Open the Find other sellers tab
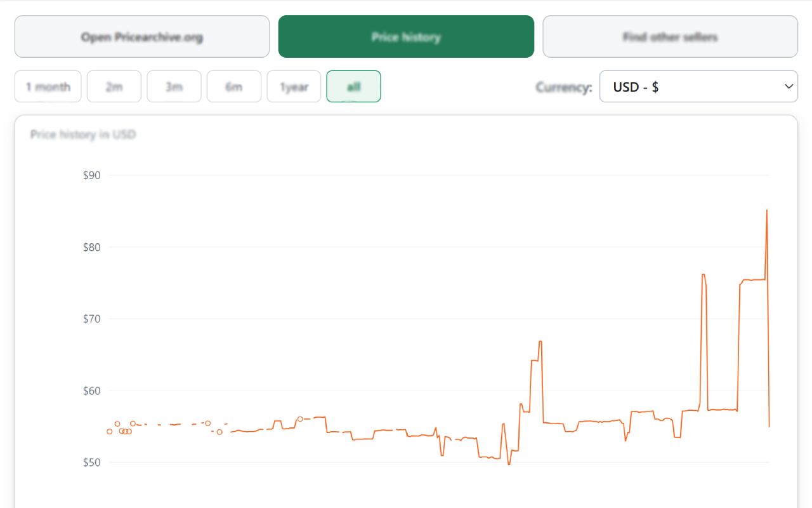 (x=670, y=37)
